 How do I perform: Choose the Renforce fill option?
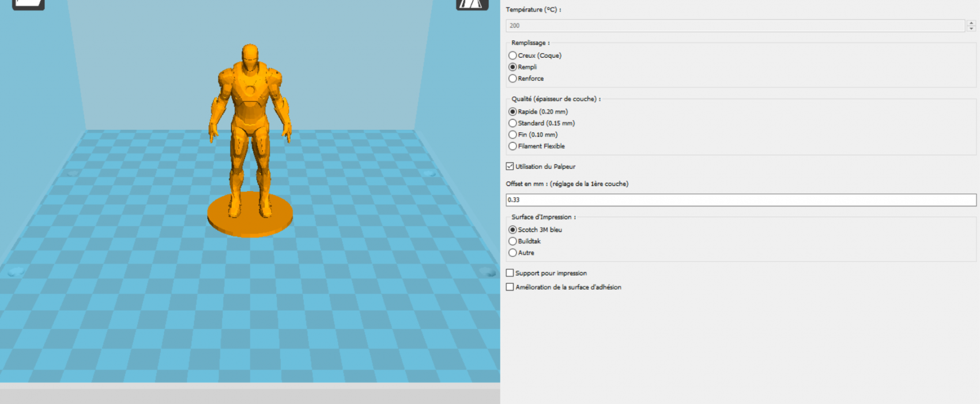[x=526, y=78]
